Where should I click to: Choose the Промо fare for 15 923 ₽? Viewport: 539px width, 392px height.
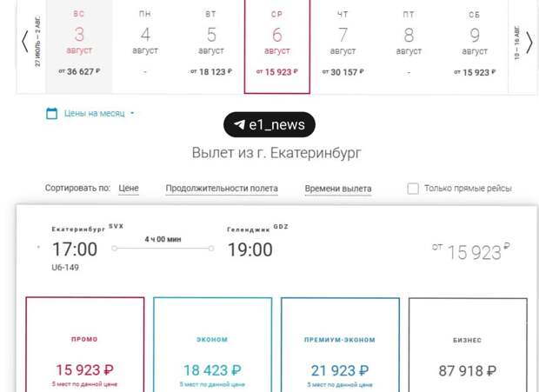point(85,344)
